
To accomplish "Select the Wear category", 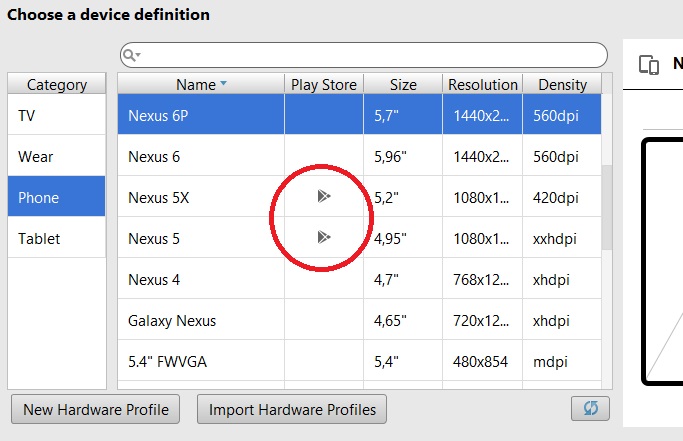I will coord(56,157).
